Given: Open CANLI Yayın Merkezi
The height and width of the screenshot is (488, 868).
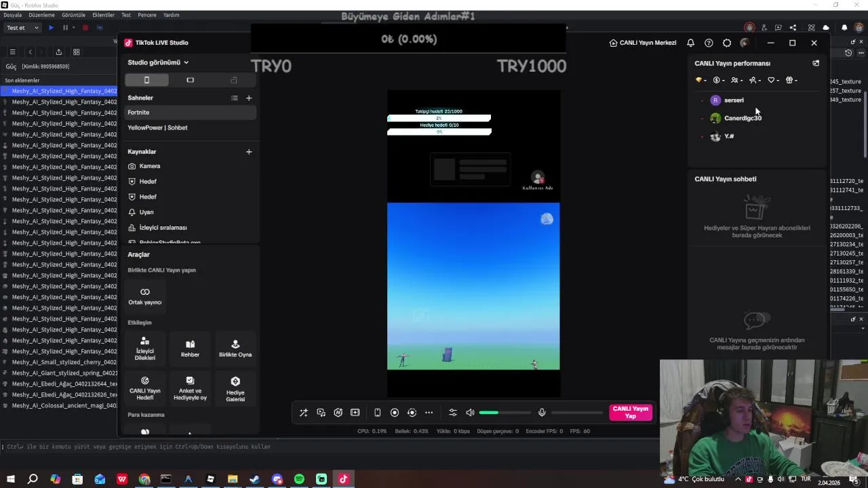Looking at the screenshot, I should click(643, 43).
